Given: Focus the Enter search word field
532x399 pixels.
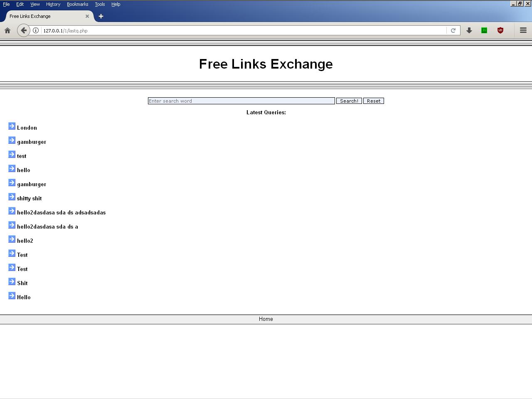Looking at the screenshot, I should pyautogui.click(x=241, y=101).
